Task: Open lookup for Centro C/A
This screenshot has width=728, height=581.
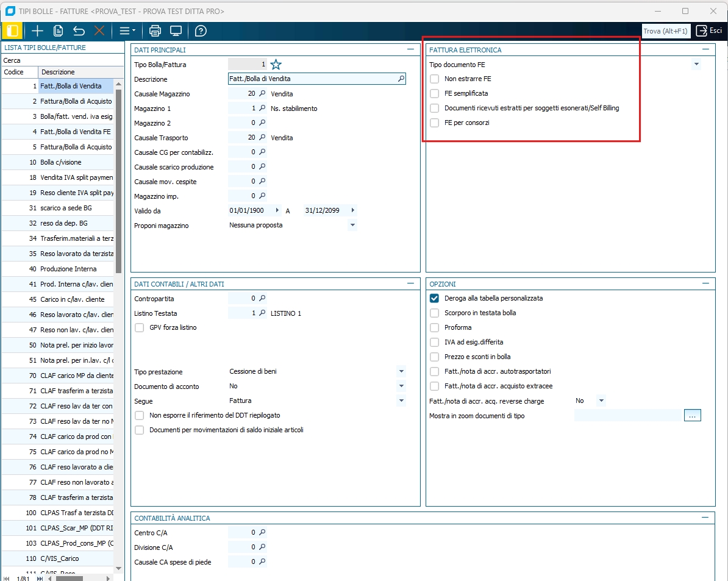Action: coord(262,532)
